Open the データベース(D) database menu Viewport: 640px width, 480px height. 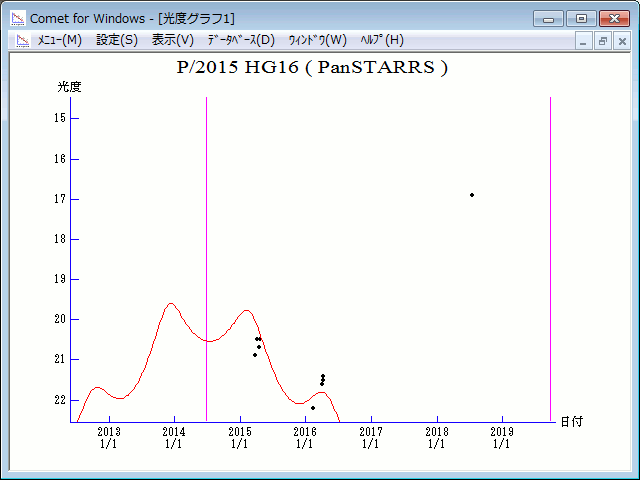click(x=240, y=40)
